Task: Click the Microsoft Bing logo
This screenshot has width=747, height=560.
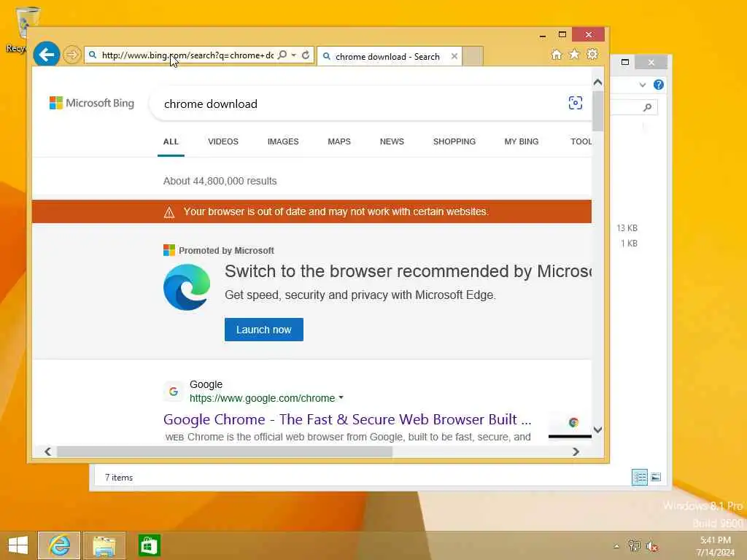Action: tap(92, 103)
